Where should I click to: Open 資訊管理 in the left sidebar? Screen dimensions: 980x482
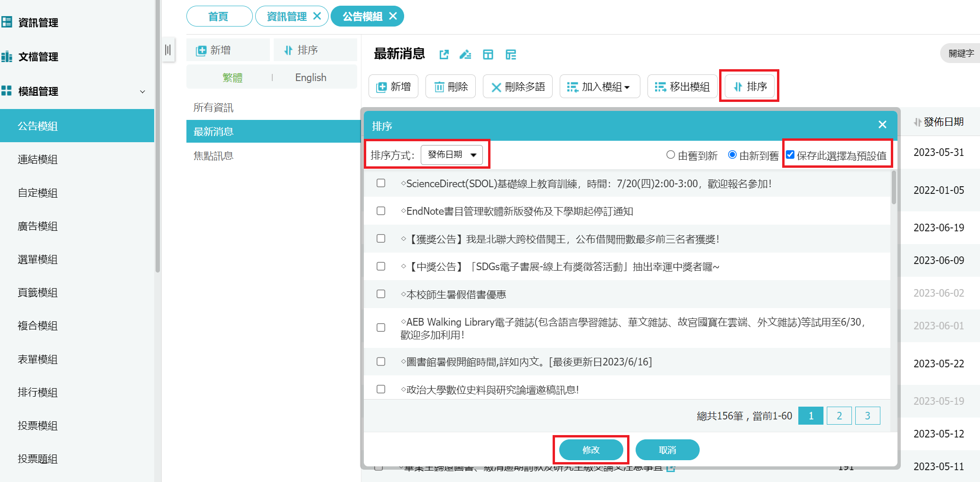(x=38, y=22)
